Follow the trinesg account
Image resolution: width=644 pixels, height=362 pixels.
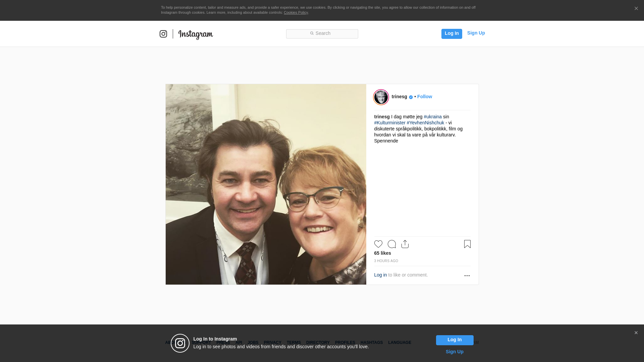pyautogui.click(x=425, y=97)
